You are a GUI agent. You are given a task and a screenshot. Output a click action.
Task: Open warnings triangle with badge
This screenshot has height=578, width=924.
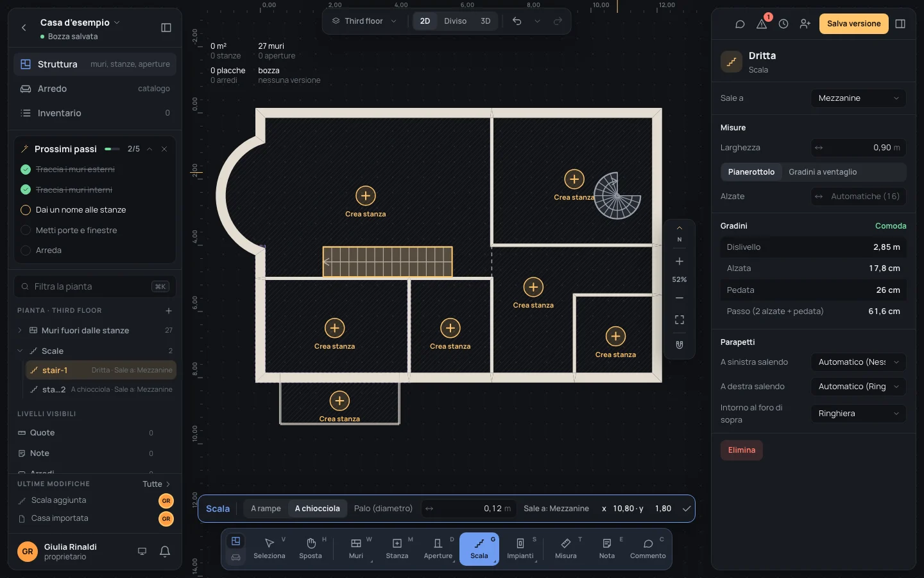click(762, 24)
